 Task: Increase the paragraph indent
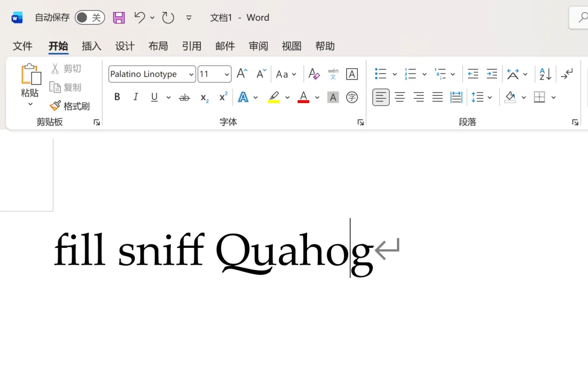coord(492,74)
